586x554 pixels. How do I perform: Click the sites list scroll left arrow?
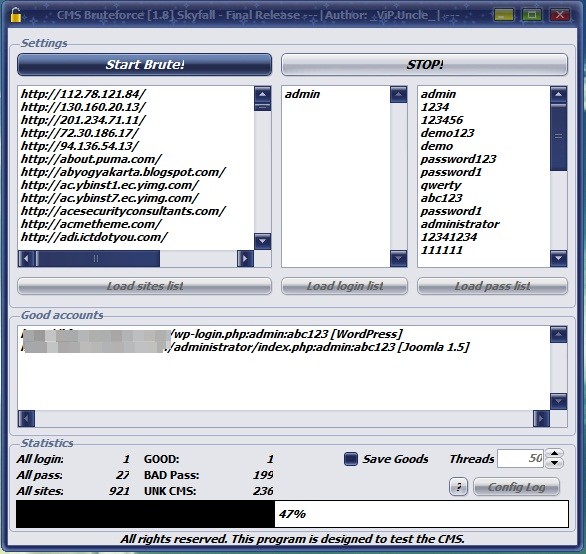[26, 259]
